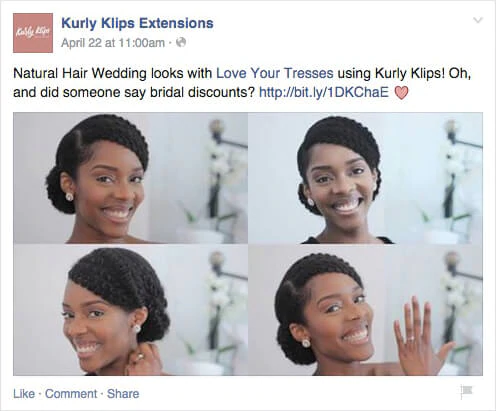Click the flag report icon
This screenshot has width=496, height=411.
click(x=467, y=391)
